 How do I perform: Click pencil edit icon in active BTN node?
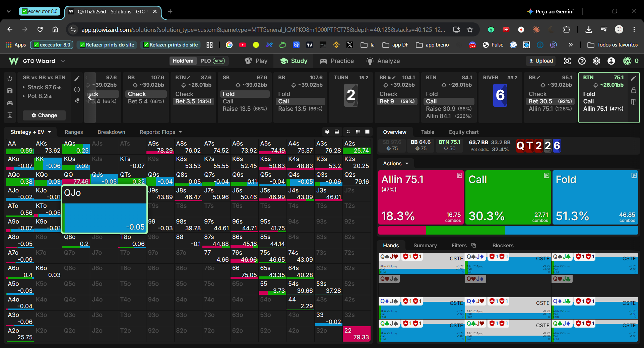pyautogui.click(x=634, y=78)
